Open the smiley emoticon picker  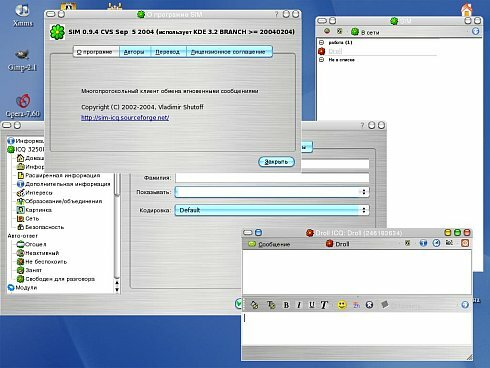click(342, 305)
